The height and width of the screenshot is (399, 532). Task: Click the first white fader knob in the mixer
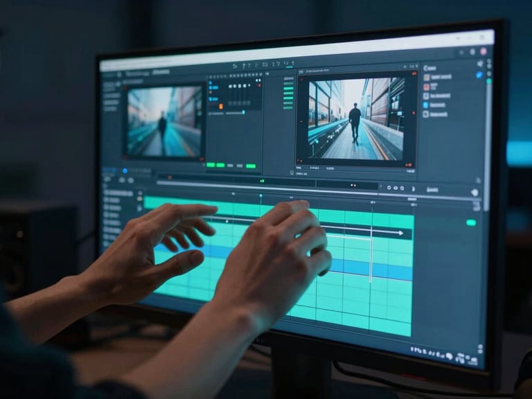(231, 87)
